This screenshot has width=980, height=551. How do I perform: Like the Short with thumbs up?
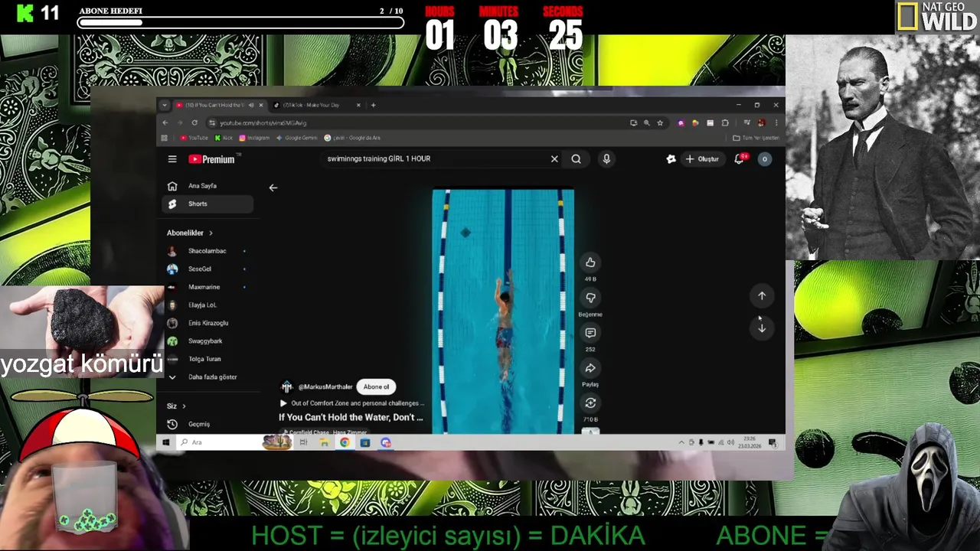(590, 262)
